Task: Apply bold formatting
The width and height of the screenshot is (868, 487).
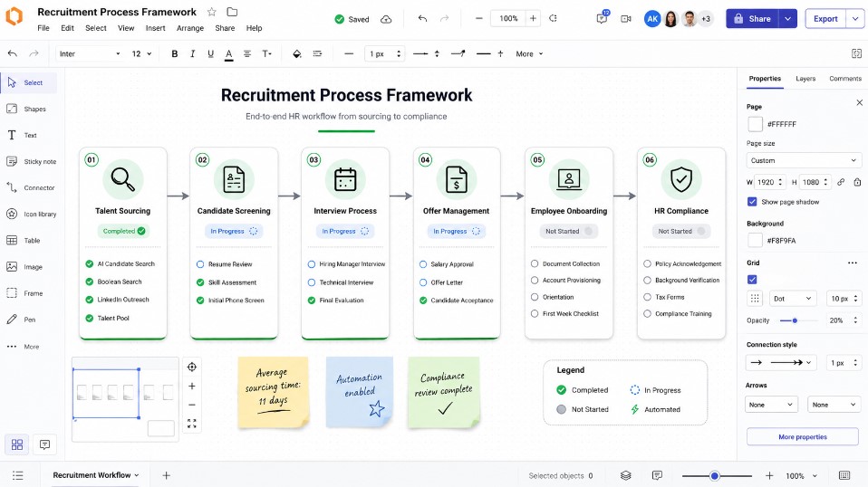Action: coord(174,53)
